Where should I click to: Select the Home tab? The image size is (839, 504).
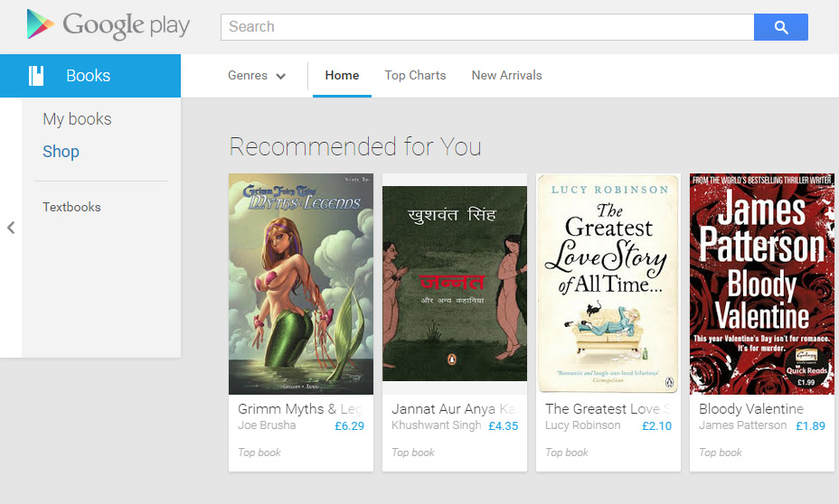coord(342,76)
